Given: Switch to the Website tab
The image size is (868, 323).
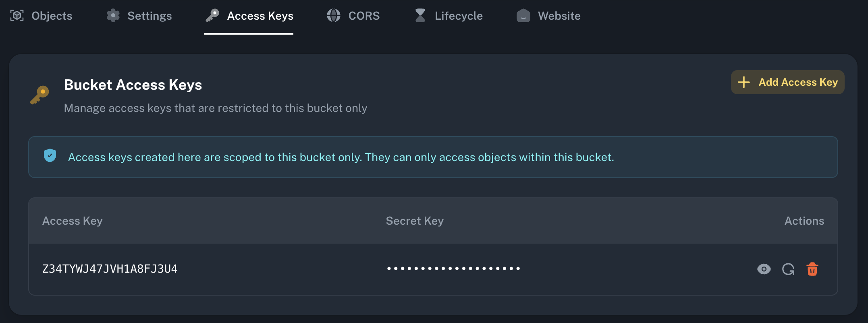Looking at the screenshot, I should (548, 16).
